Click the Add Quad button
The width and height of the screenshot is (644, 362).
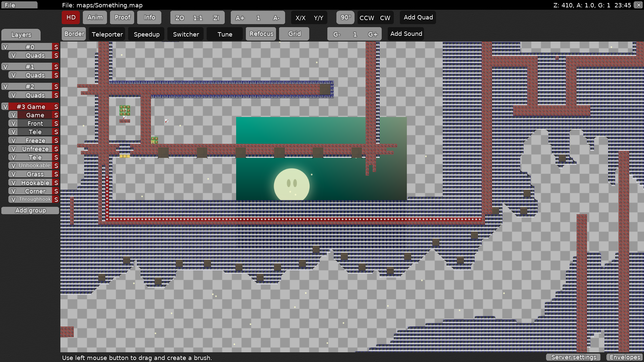pyautogui.click(x=418, y=17)
